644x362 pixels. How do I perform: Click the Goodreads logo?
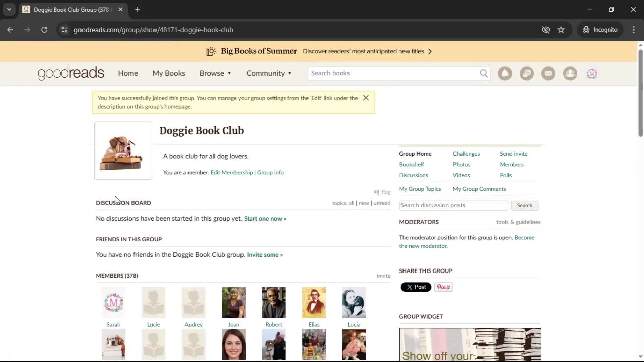[x=71, y=73]
